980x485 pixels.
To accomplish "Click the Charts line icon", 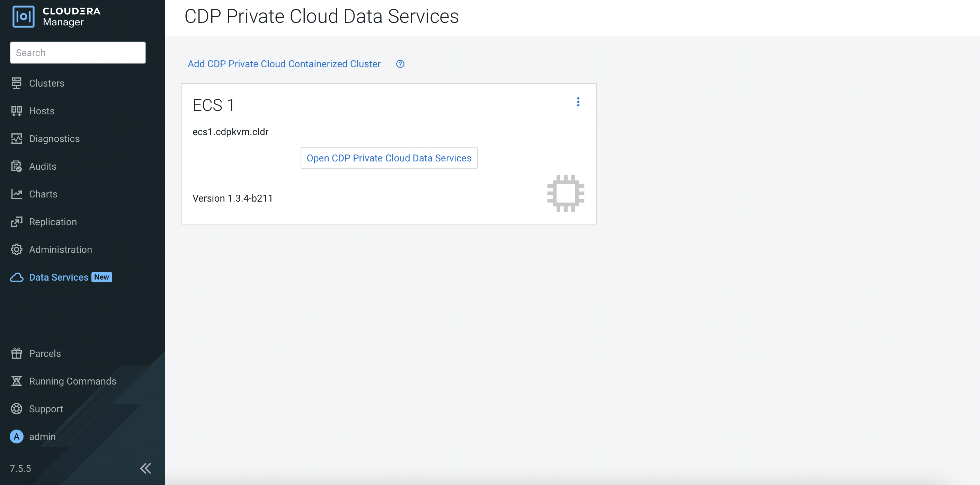I will click(16, 194).
